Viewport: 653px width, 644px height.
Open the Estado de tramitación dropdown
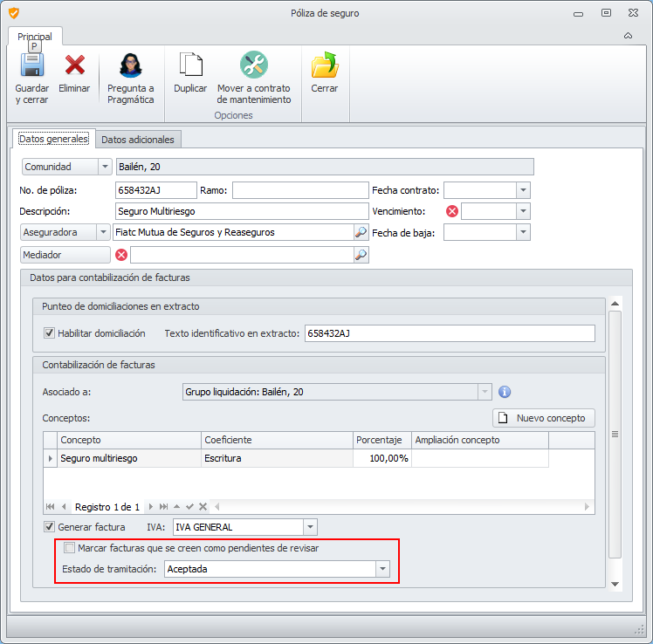click(382, 569)
